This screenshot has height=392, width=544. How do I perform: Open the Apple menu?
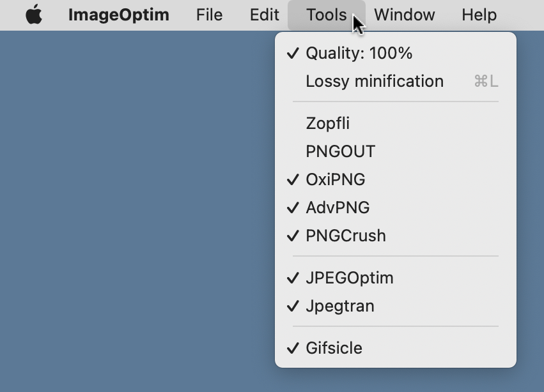point(33,14)
